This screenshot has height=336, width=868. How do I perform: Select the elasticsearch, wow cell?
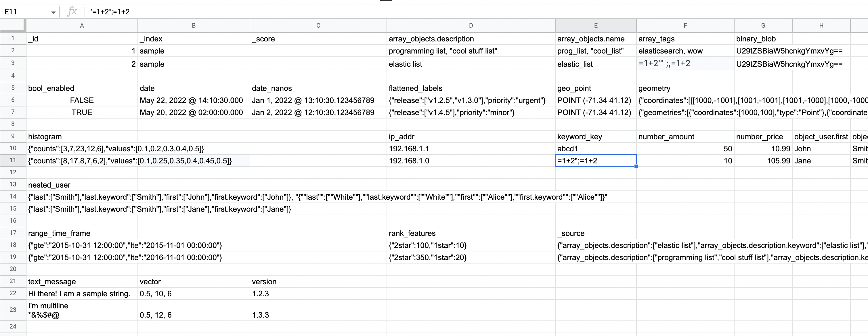[685, 51]
